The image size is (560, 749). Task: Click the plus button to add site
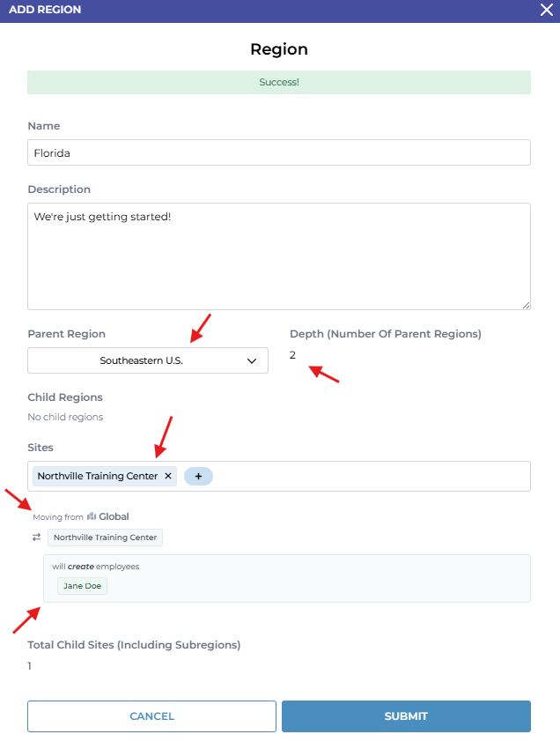point(198,476)
